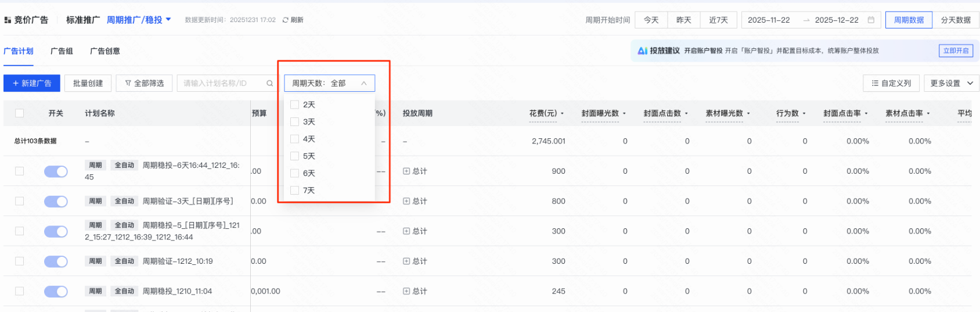This screenshot has height=312, width=980.
Task: Sort by 行为数 column arrow
Action: tap(804, 114)
